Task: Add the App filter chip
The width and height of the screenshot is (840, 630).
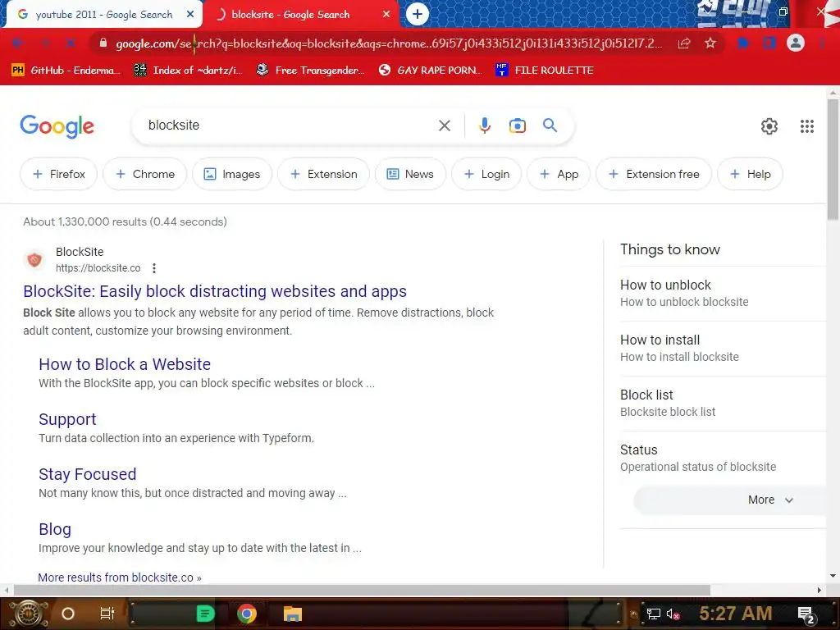Action: [559, 174]
